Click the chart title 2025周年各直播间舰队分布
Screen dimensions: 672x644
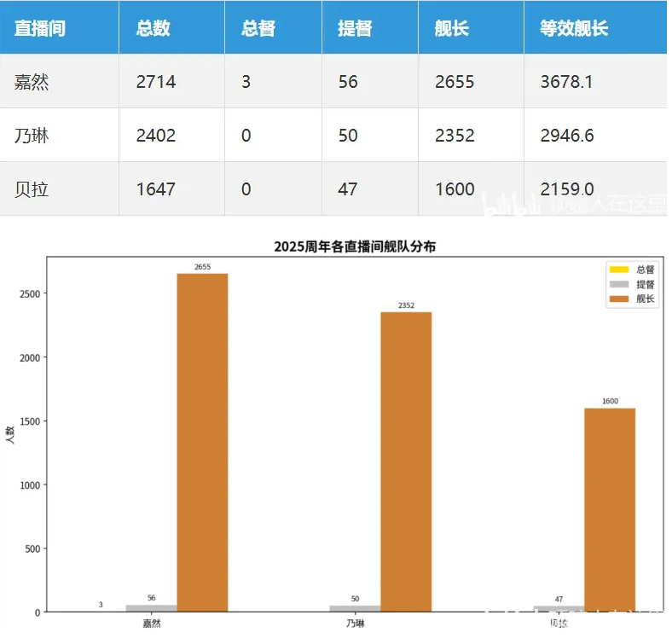354,247
